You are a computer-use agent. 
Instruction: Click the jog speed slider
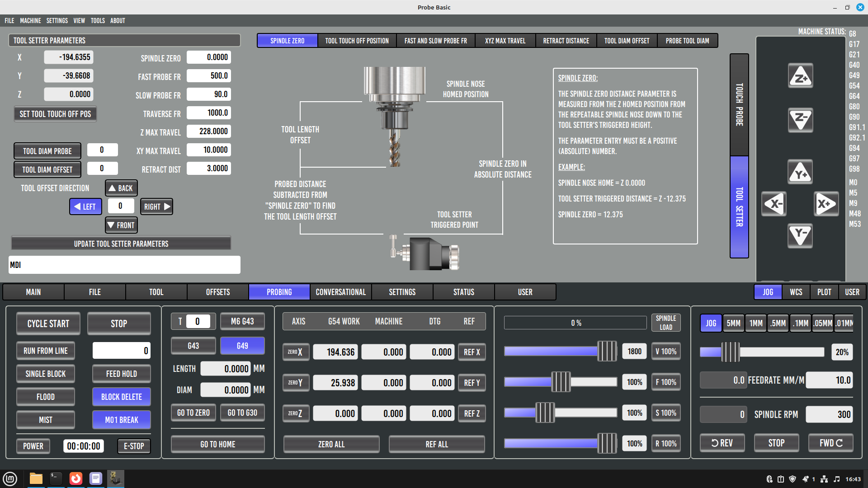tap(762, 352)
